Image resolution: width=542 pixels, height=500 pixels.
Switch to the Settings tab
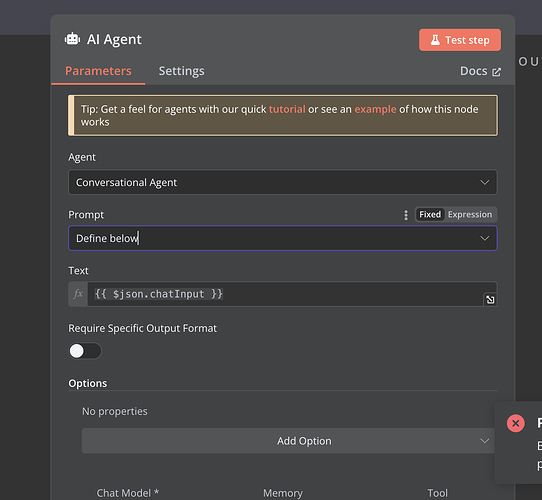pos(181,71)
